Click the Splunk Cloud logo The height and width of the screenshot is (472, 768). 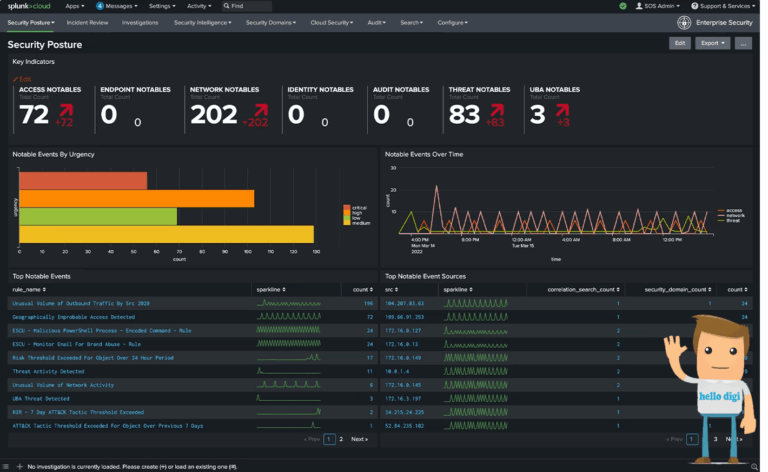coord(29,6)
